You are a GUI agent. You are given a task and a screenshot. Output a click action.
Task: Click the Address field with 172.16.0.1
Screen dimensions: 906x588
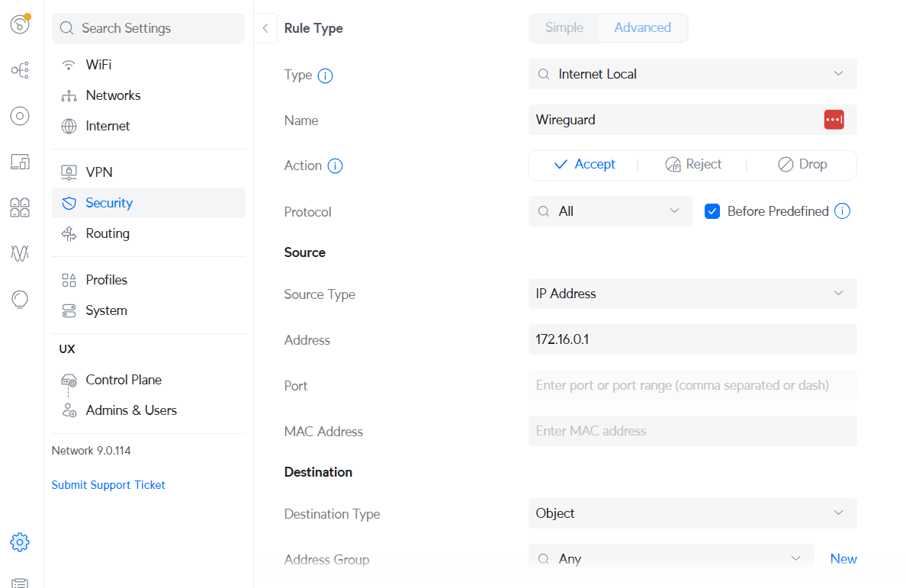(x=692, y=339)
